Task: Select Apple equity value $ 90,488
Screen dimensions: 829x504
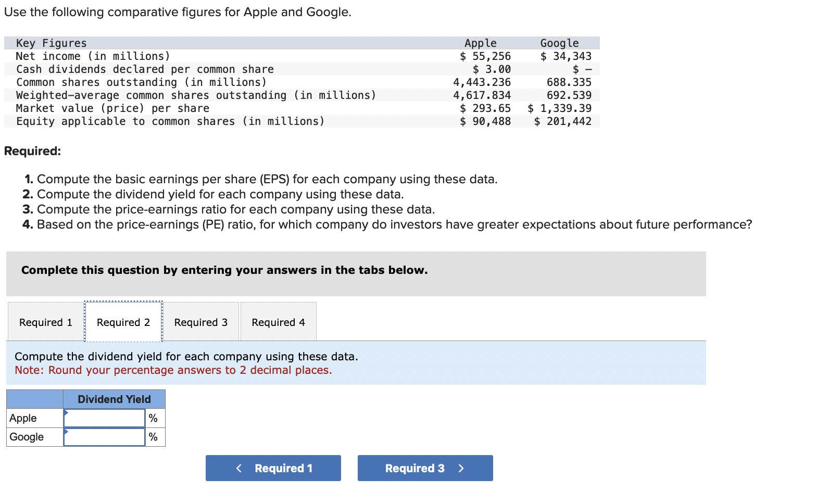Action: 485,121
